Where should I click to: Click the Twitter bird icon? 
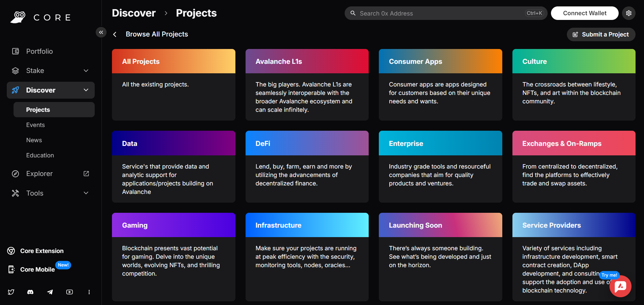click(11, 292)
